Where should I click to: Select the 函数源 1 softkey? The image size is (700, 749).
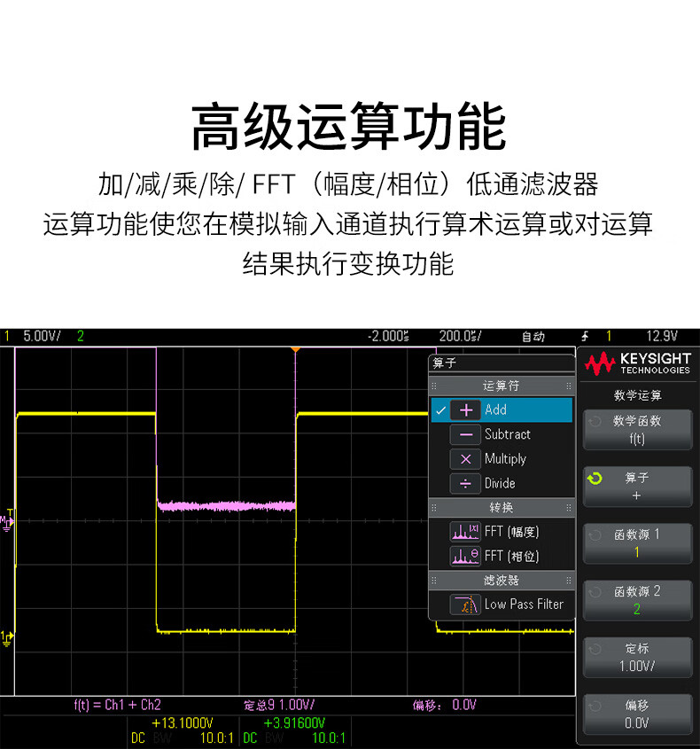pos(637,543)
